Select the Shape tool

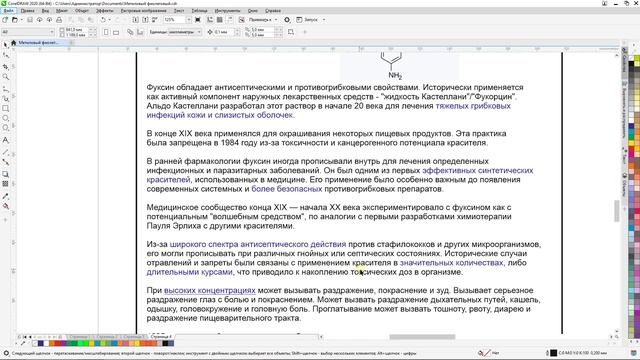pyautogui.click(x=6, y=55)
